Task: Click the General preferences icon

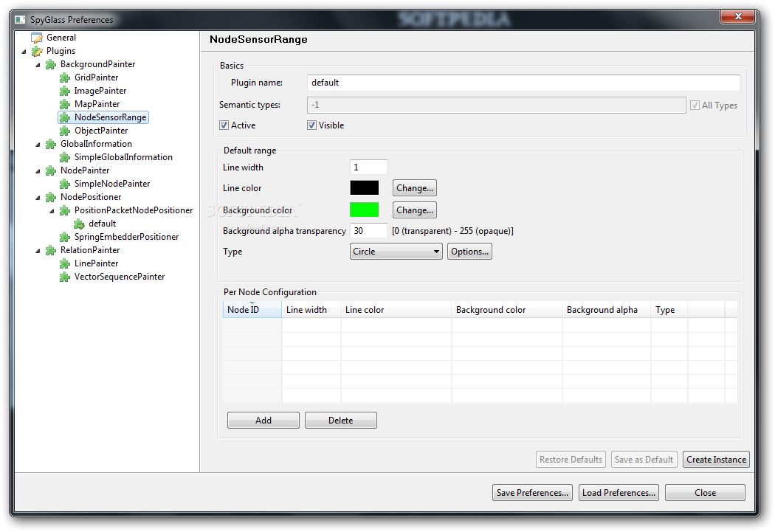Action: pos(37,38)
